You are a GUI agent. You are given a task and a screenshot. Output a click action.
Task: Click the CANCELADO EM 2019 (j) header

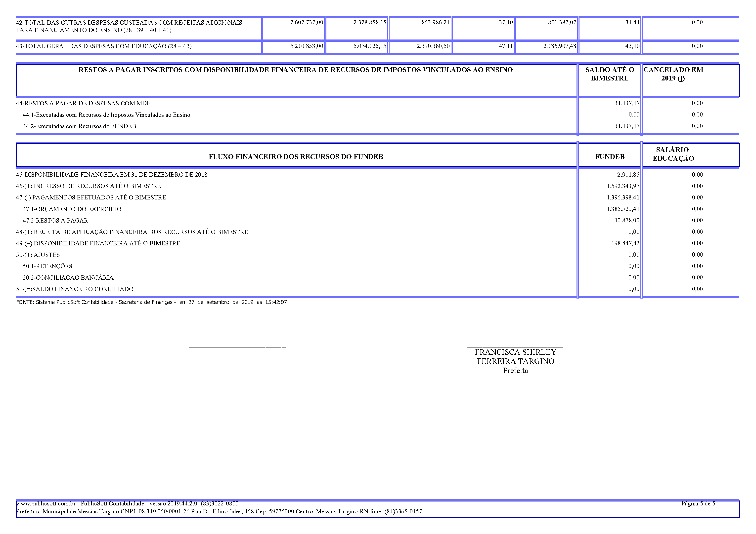pyautogui.click(x=673, y=74)
